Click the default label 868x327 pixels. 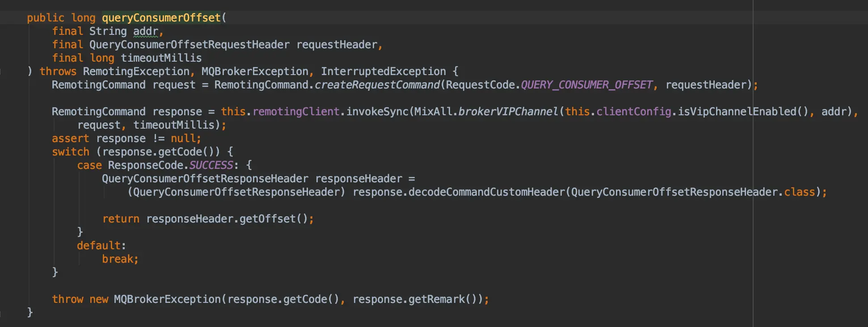point(99,246)
